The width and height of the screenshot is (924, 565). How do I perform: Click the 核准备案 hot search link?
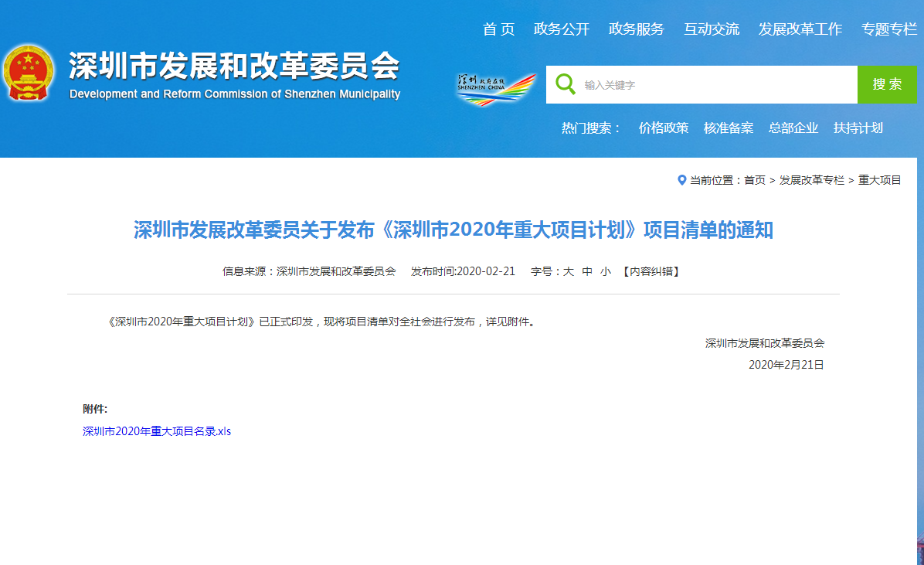(x=728, y=128)
